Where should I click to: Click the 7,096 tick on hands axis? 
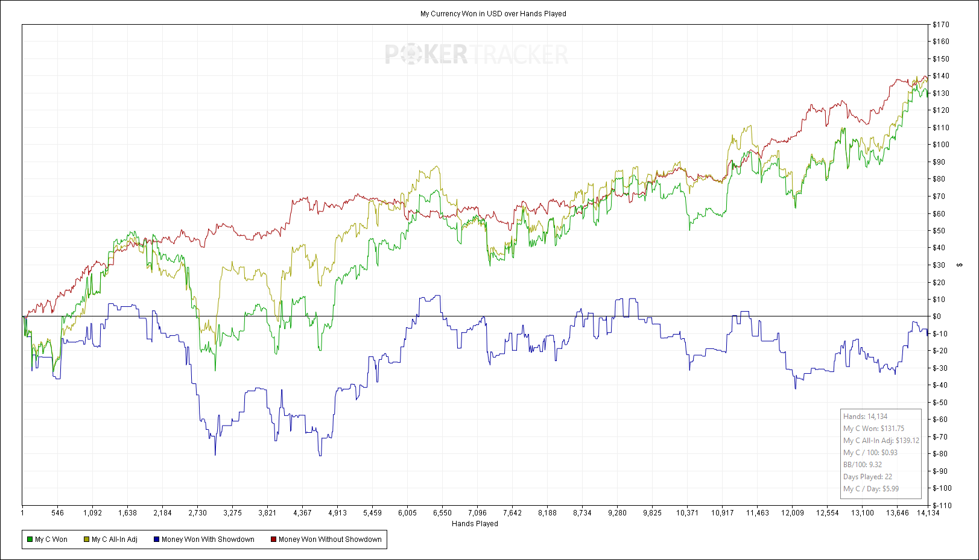(x=477, y=513)
